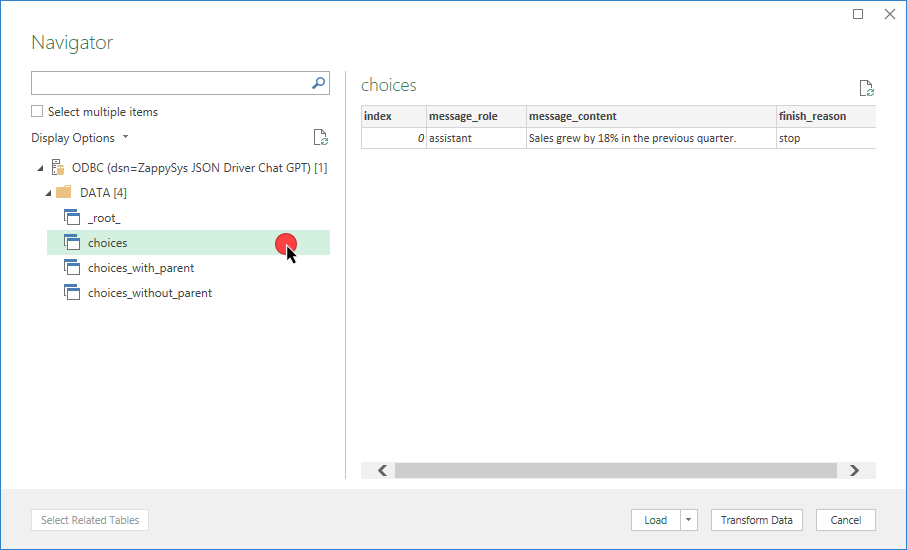
Task: Click the preview refresh icon above table
Action: point(866,88)
